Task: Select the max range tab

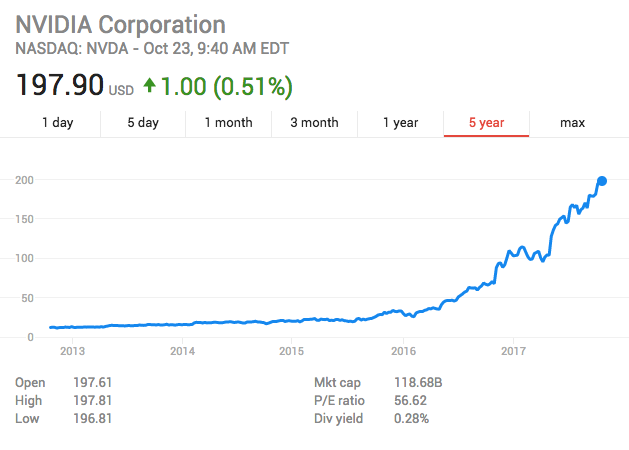Action: click(572, 123)
